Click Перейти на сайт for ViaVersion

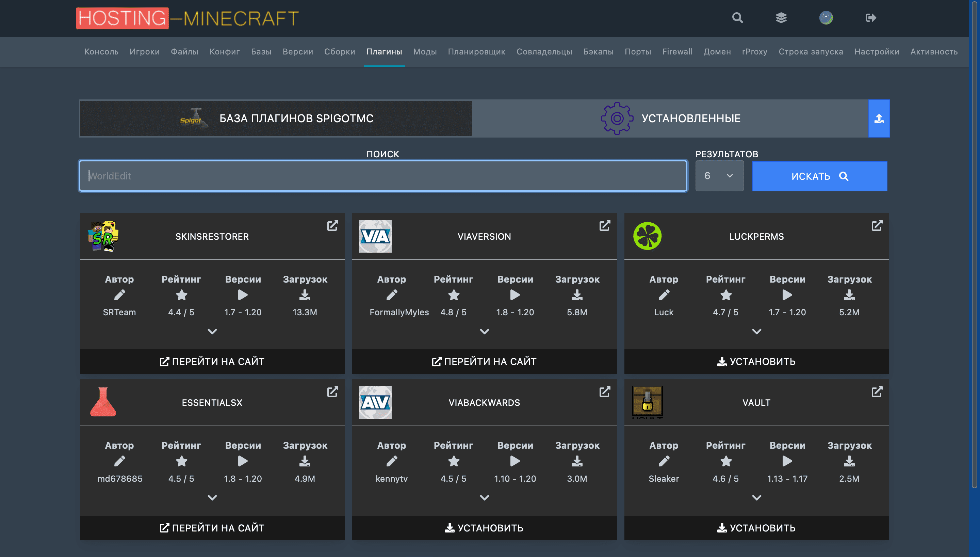[484, 362]
